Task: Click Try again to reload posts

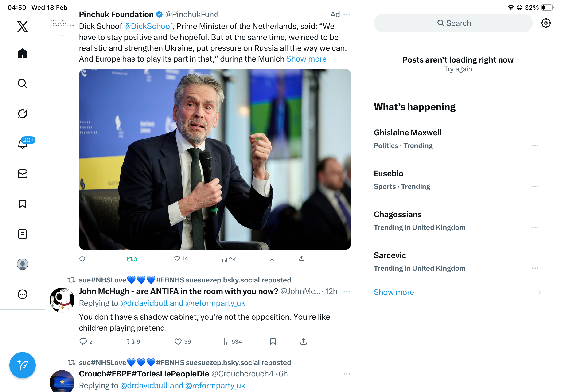Action: pyautogui.click(x=458, y=69)
